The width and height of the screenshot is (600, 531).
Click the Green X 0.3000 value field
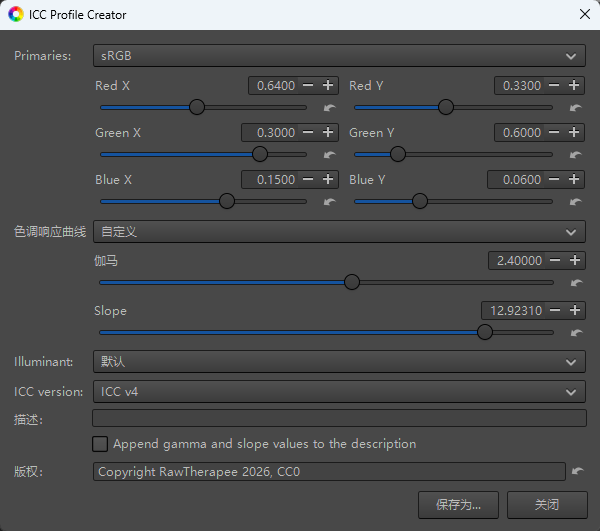tap(271, 132)
